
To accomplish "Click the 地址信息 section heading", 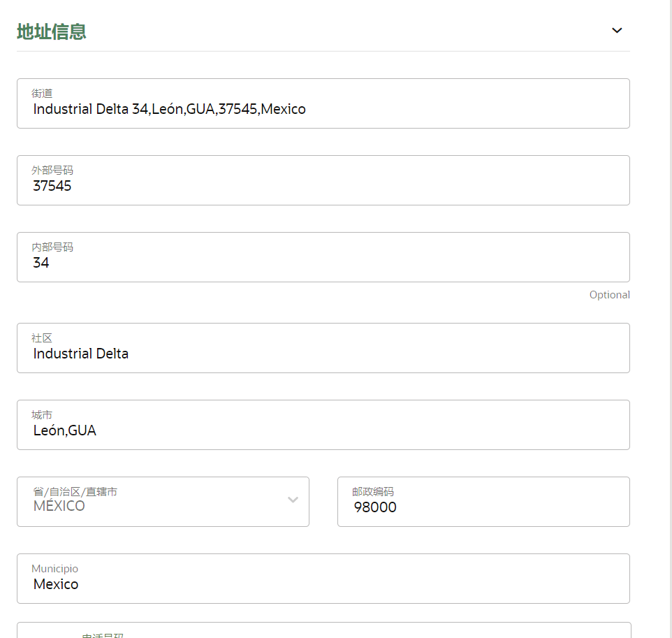I will coord(52,32).
